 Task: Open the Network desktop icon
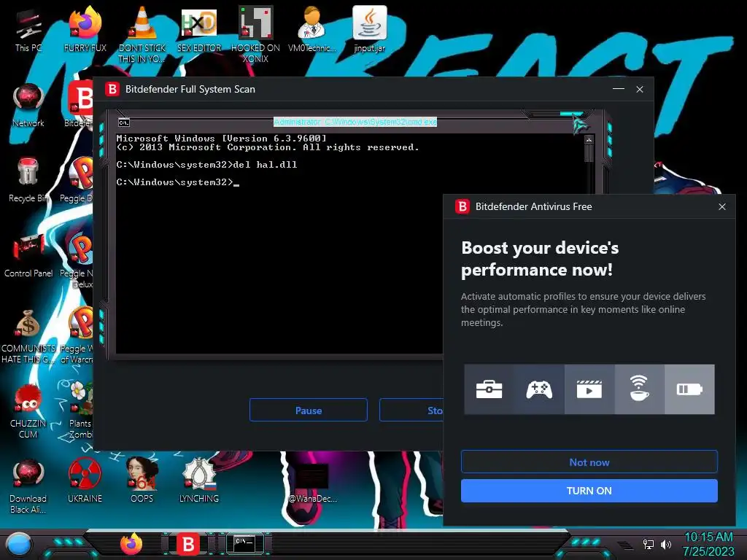(x=28, y=106)
